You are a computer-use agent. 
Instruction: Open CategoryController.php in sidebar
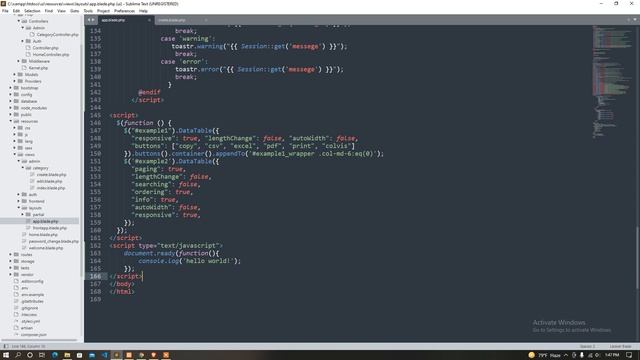[57, 35]
